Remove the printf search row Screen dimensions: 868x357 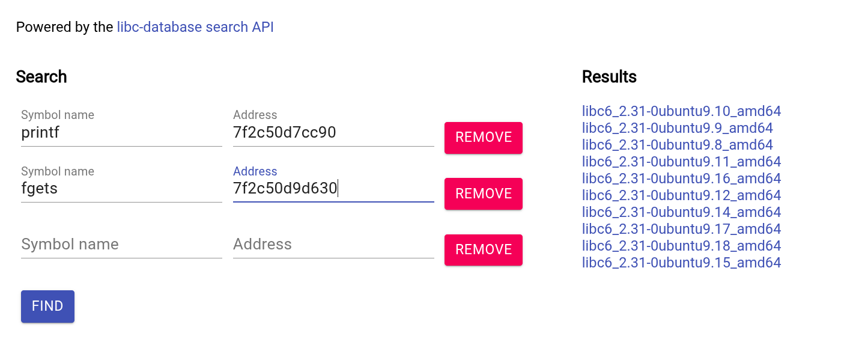[x=483, y=138]
